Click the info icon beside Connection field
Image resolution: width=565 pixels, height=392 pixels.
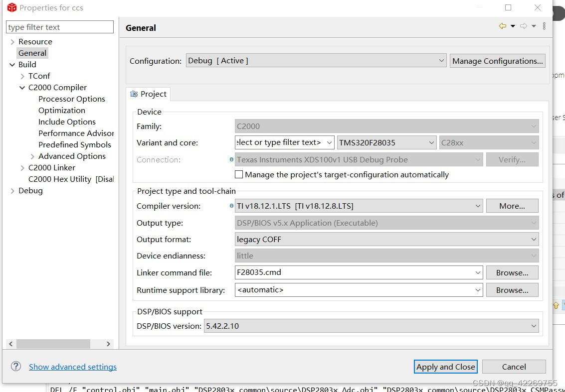pyautogui.click(x=230, y=159)
